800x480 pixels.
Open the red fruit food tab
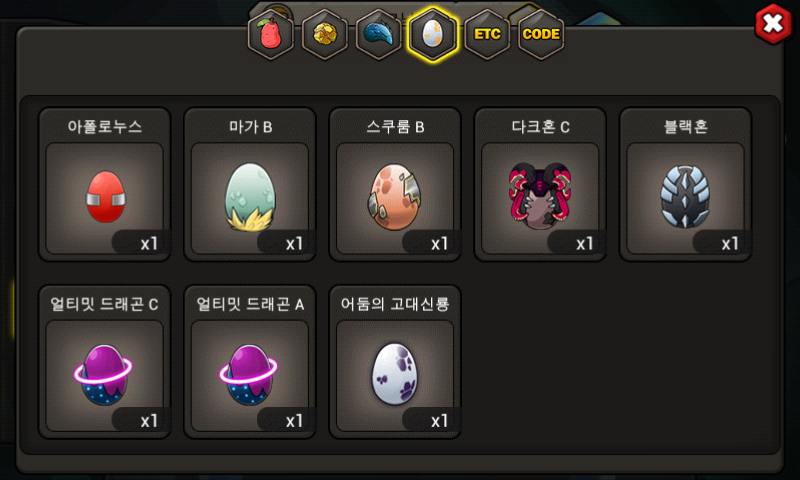click(270, 34)
